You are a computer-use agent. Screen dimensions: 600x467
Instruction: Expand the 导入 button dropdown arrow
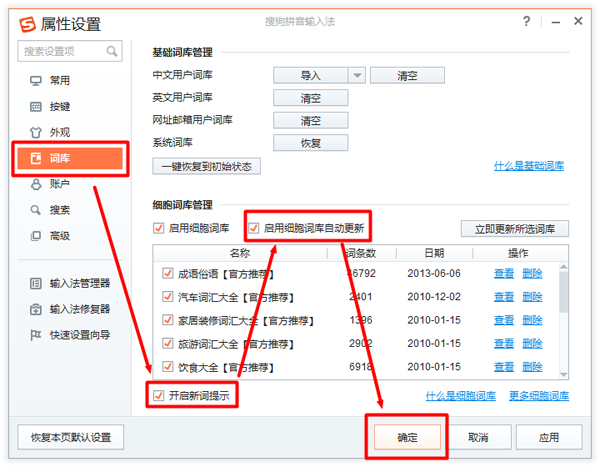coord(357,75)
